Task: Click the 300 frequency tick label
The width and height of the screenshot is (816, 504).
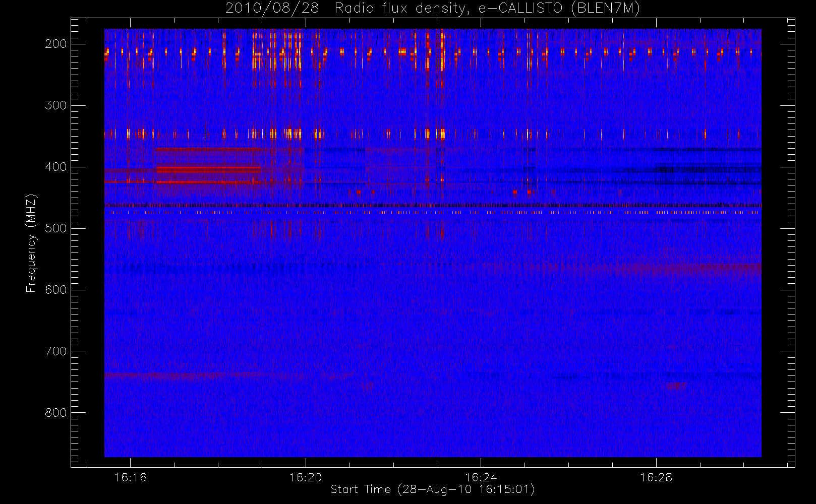Action: tap(56, 105)
